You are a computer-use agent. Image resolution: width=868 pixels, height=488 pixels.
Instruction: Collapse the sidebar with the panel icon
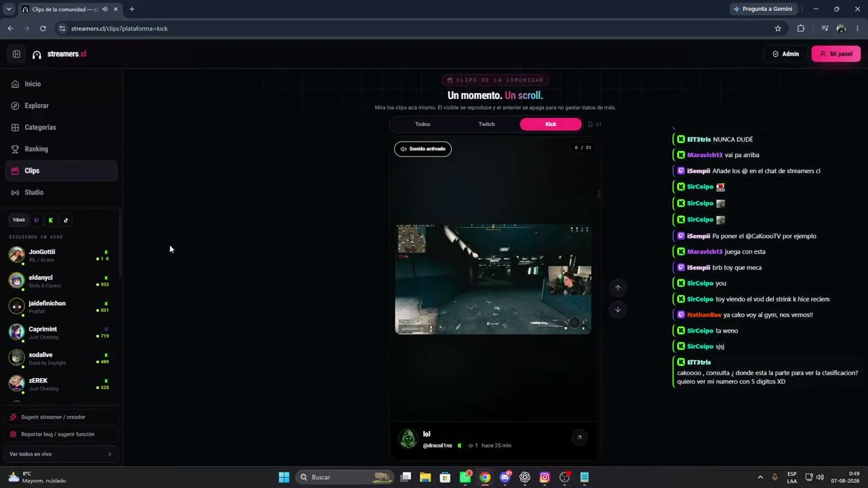(16, 54)
